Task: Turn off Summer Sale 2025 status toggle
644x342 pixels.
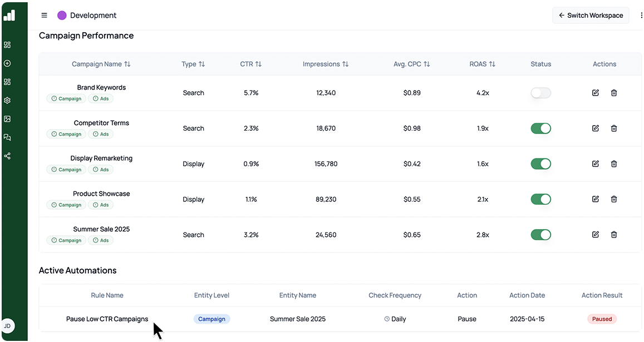Action: pyautogui.click(x=540, y=235)
